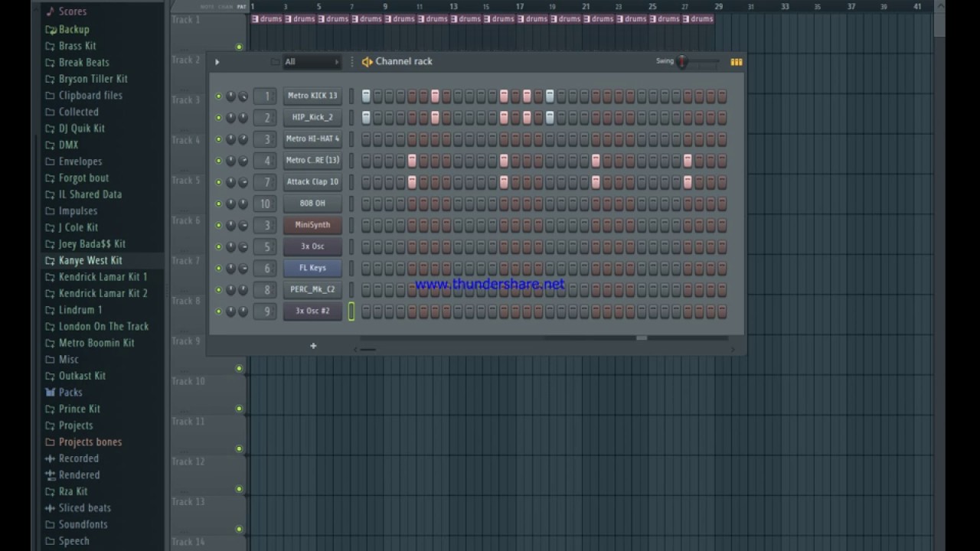Open the 808 OH channel
The width and height of the screenshot is (980, 551).
[x=312, y=204]
